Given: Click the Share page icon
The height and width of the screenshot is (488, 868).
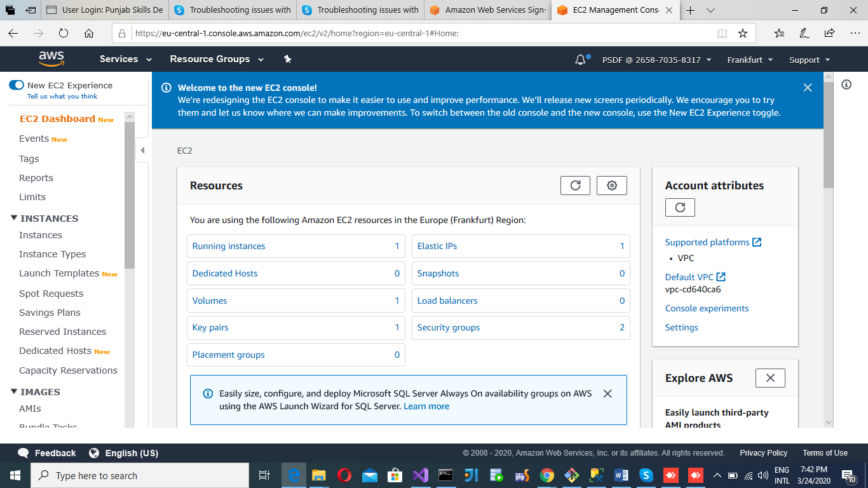Looking at the screenshot, I should [829, 33].
